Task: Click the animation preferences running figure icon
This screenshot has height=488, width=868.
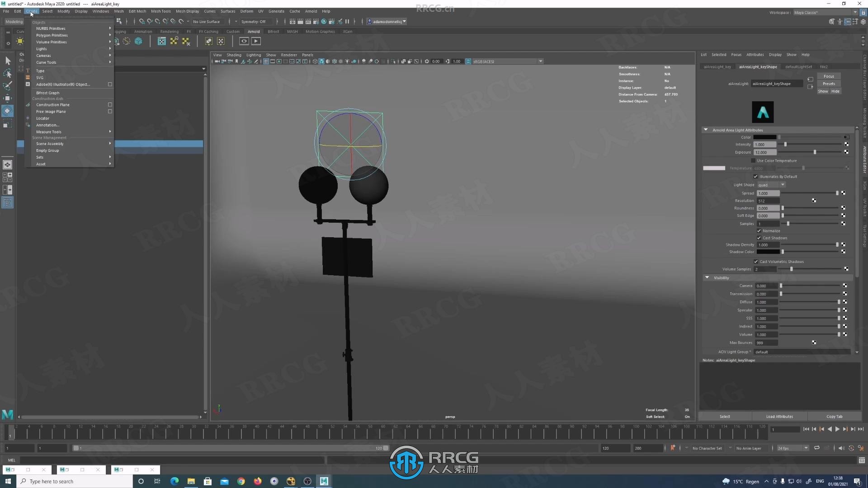Action: (861, 448)
